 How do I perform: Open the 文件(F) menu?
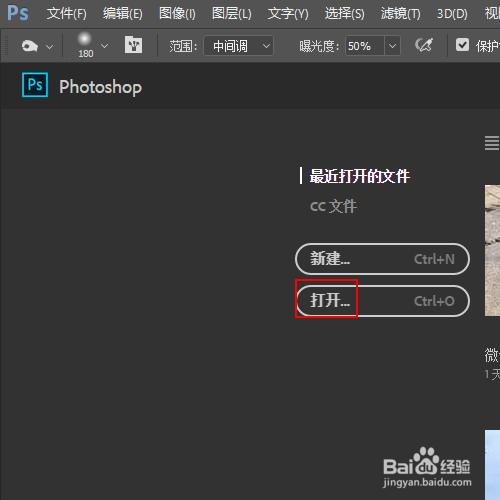point(67,14)
